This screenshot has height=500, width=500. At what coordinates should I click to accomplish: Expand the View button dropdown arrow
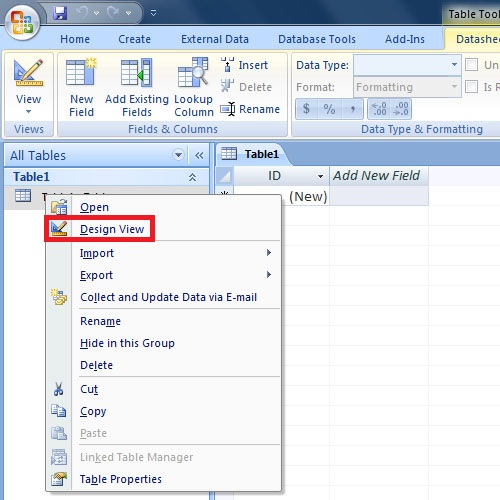point(28,112)
